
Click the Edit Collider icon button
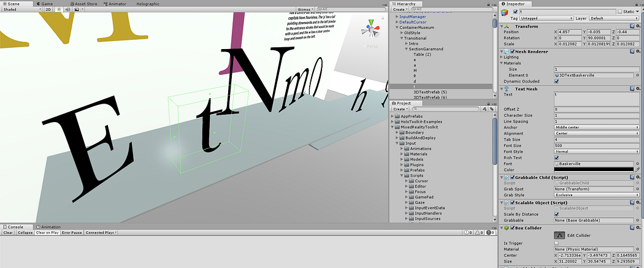[559, 235]
